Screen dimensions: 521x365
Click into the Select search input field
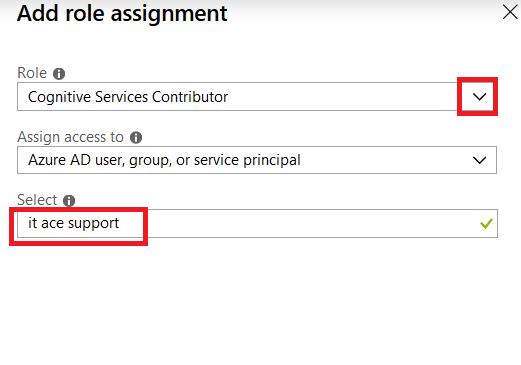[257, 223]
